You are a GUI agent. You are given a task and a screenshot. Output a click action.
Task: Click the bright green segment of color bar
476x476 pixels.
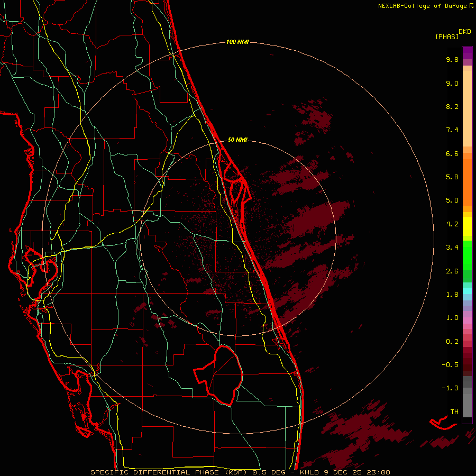467,255
